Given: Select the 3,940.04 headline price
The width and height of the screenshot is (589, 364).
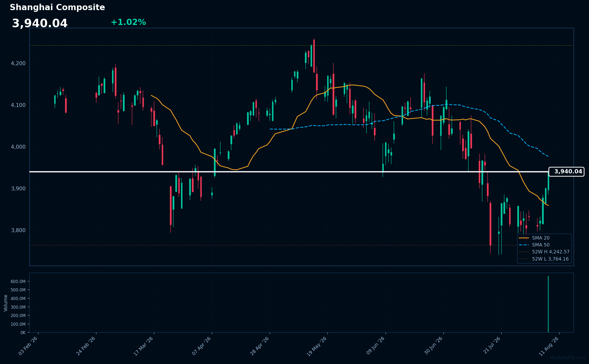Looking at the screenshot, I should click(x=40, y=23).
